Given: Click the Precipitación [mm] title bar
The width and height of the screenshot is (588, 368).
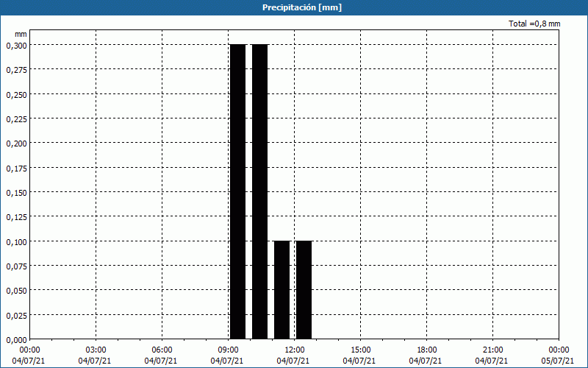Looking at the screenshot, I should click(294, 7).
